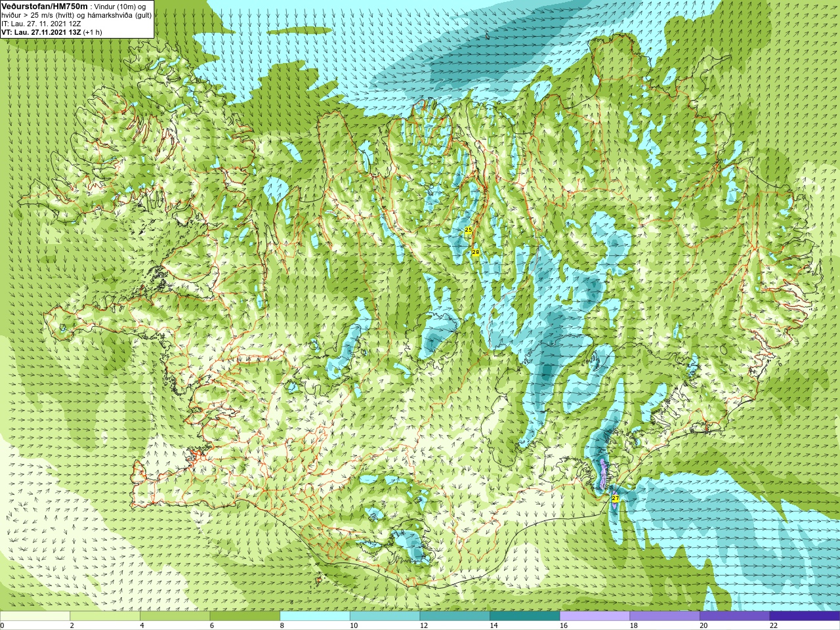This screenshot has width=840, height=630.
Task: Click the legend scale value 22
Action: 774,625
